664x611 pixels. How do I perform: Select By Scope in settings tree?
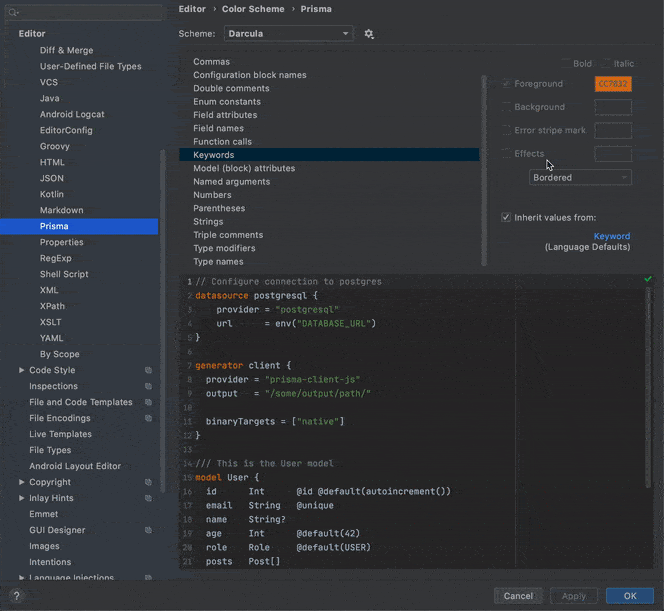(79, 354)
